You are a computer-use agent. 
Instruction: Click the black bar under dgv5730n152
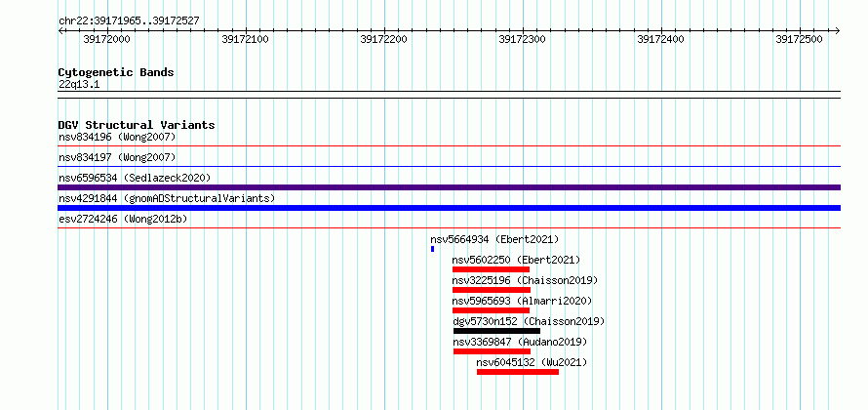(x=496, y=331)
